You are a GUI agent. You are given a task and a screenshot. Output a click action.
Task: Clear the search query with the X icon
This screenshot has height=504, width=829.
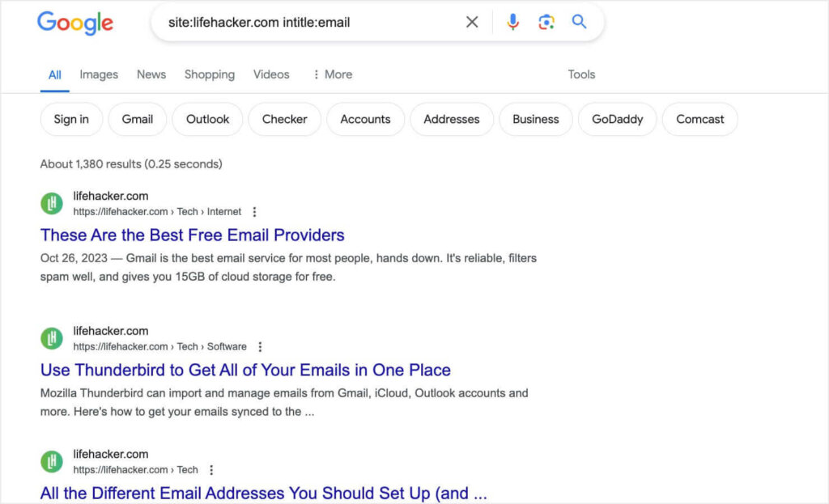point(472,22)
